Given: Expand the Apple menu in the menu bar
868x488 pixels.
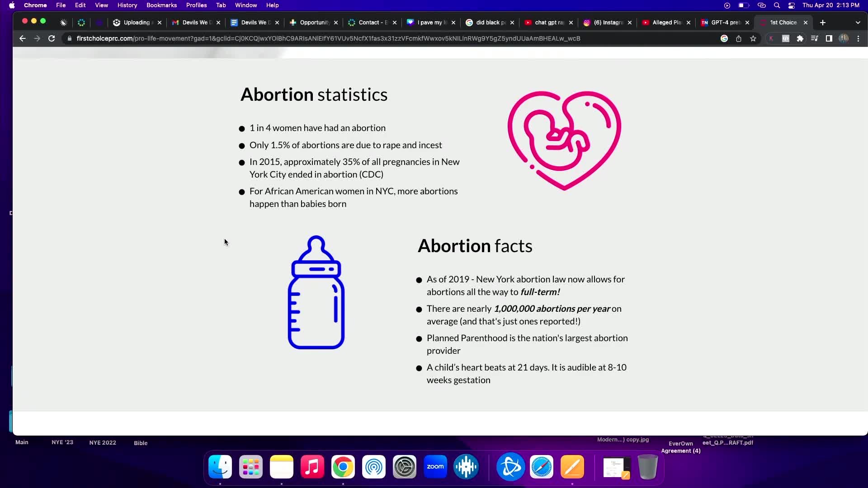Looking at the screenshot, I should 12,5.
